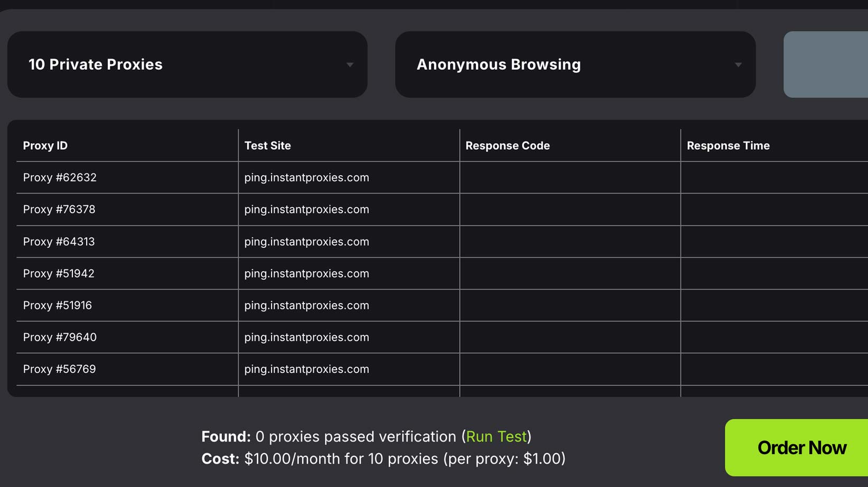Select Proxy #79640 table row
The image size is (868, 487).
pyautogui.click(x=60, y=337)
